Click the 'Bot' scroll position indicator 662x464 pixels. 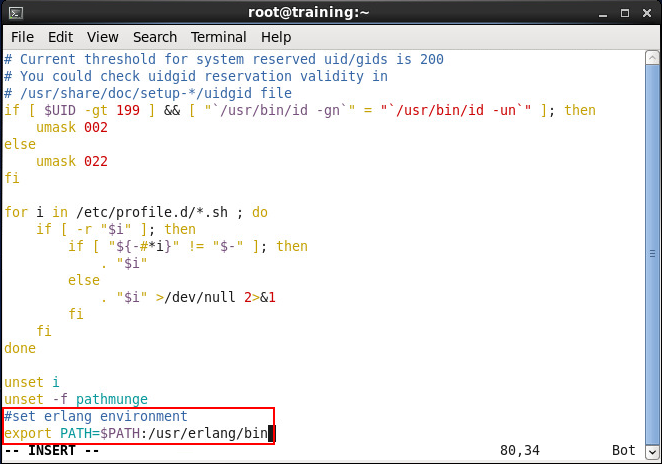point(624,450)
